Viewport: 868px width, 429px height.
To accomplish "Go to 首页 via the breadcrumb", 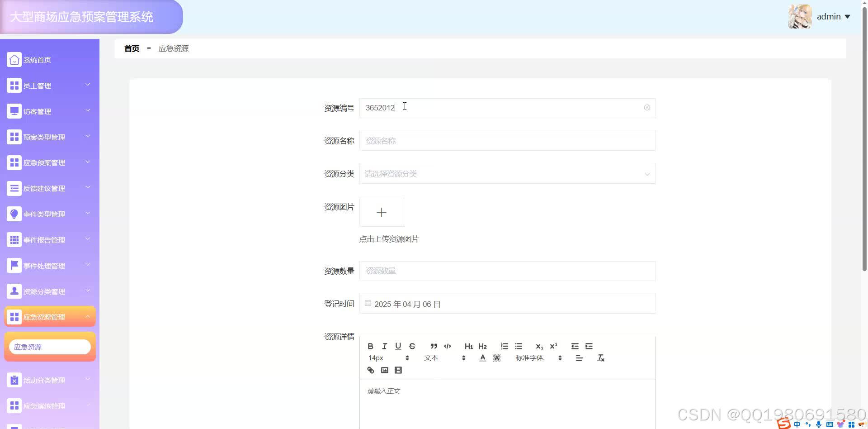I will (132, 48).
